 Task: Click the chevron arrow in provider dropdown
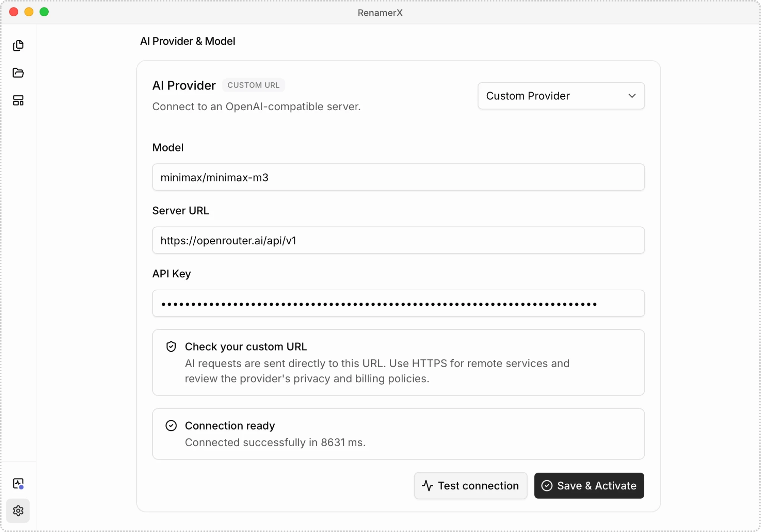tap(632, 96)
